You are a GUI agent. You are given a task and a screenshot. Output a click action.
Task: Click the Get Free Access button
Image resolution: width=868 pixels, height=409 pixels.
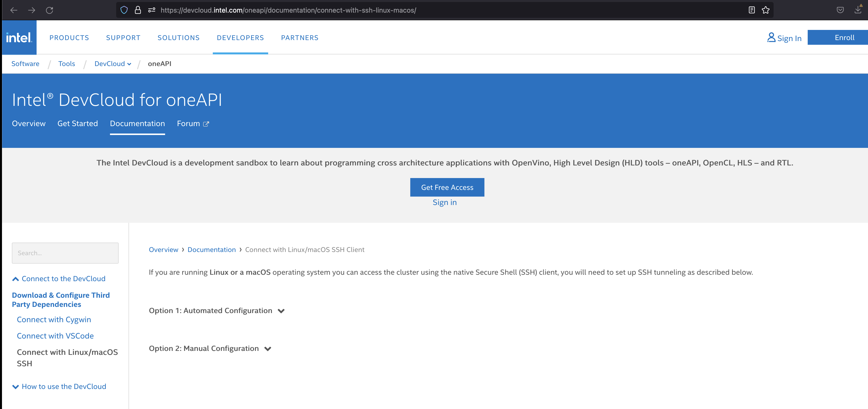(447, 187)
